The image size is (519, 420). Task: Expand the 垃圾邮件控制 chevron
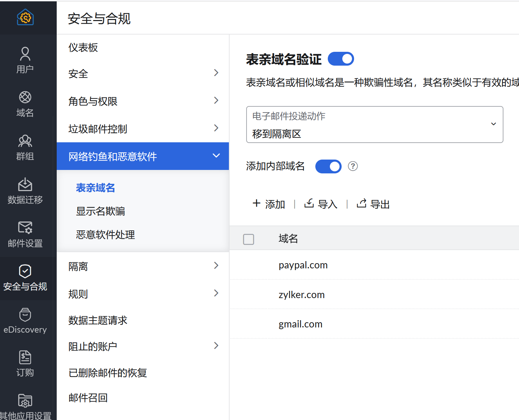(216, 128)
